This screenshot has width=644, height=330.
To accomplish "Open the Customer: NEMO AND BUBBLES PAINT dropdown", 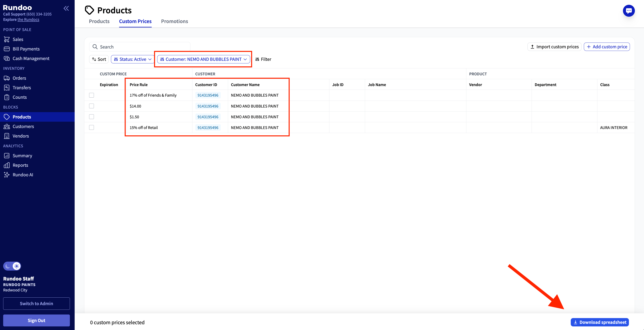I will pyautogui.click(x=203, y=59).
